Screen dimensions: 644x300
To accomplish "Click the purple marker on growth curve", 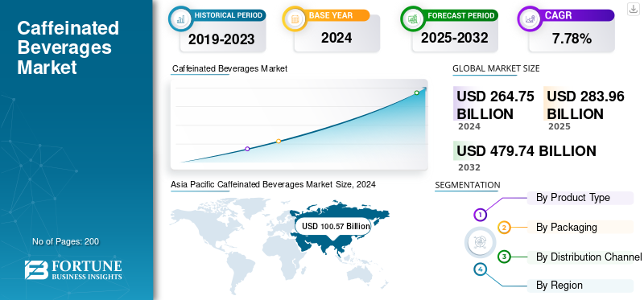I will 247,149.
